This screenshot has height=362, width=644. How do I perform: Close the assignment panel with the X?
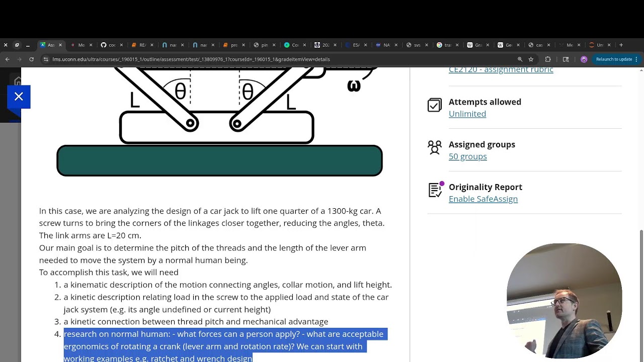coord(19,97)
